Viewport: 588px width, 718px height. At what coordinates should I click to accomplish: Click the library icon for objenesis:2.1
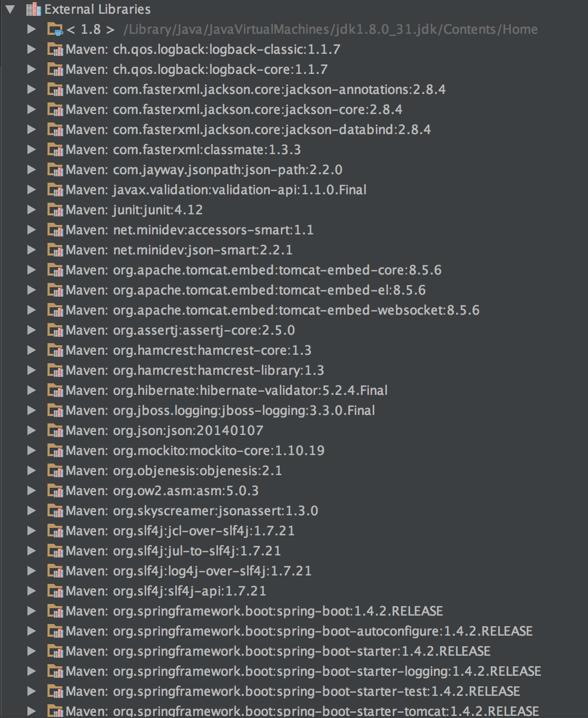[55, 471]
